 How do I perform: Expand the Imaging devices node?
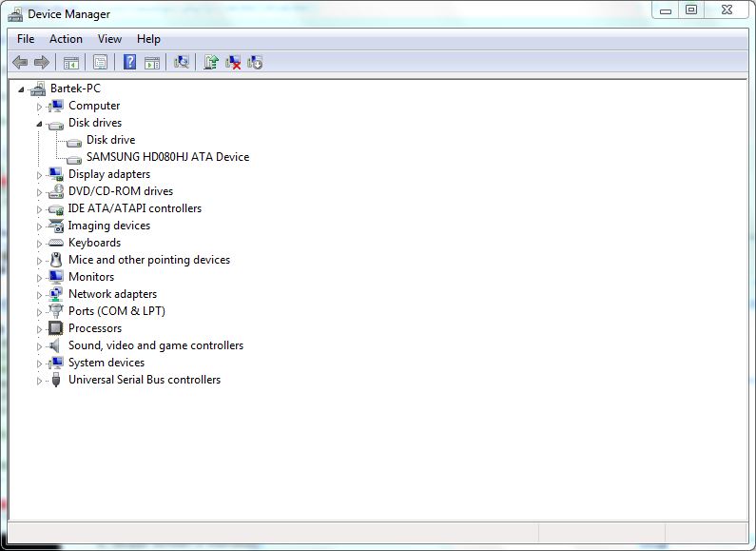coord(40,226)
